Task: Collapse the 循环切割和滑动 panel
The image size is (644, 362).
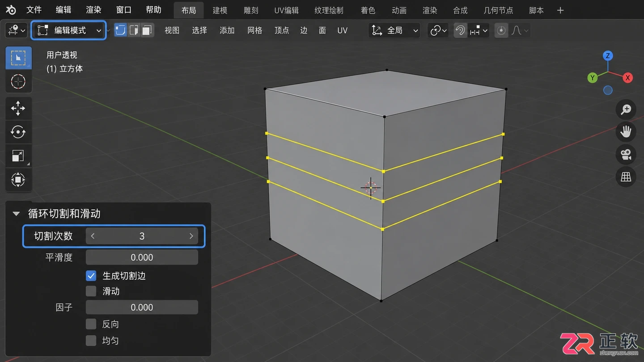Action: (16, 214)
